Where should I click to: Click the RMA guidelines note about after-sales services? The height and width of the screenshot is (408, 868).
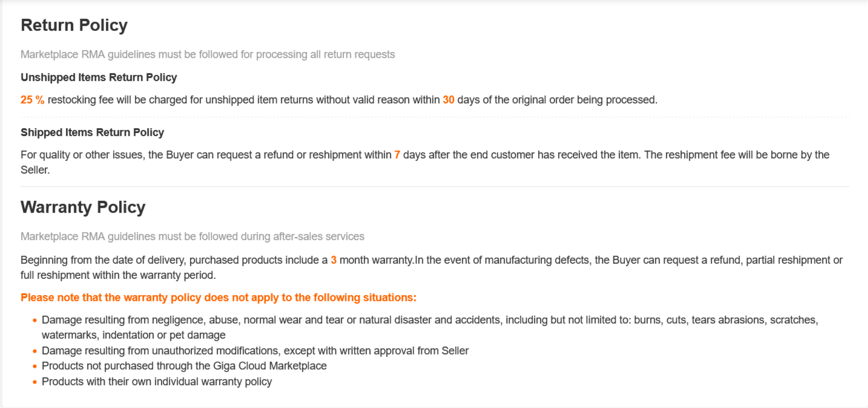tap(192, 237)
